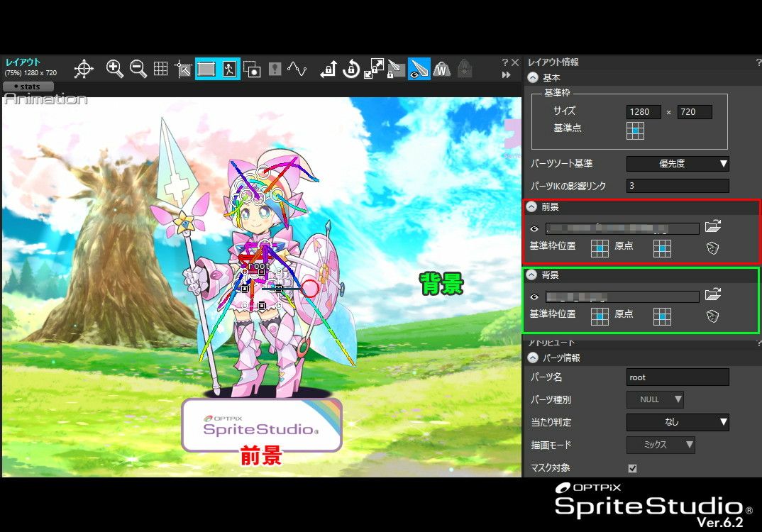The height and width of the screenshot is (532, 762).
Task: Click the canvas frame display toolbar button
Action: pyautogui.click(x=206, y=69)
